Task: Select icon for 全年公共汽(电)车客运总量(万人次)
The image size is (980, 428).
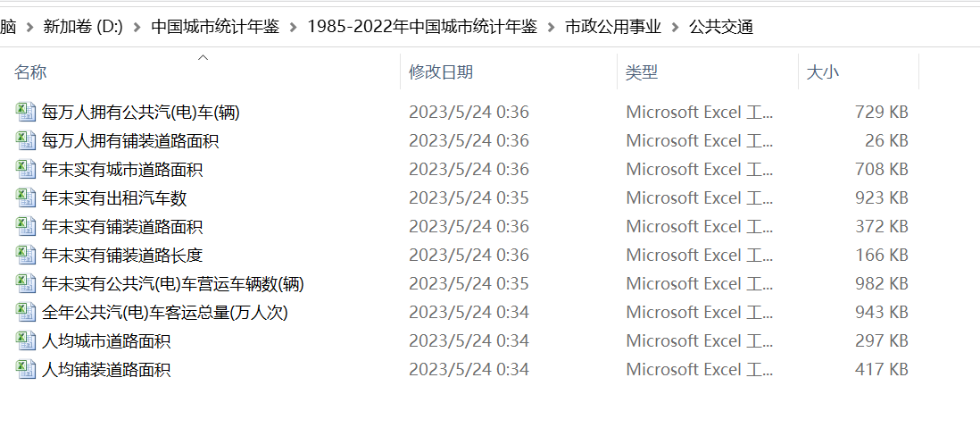Action: [25, 312]
